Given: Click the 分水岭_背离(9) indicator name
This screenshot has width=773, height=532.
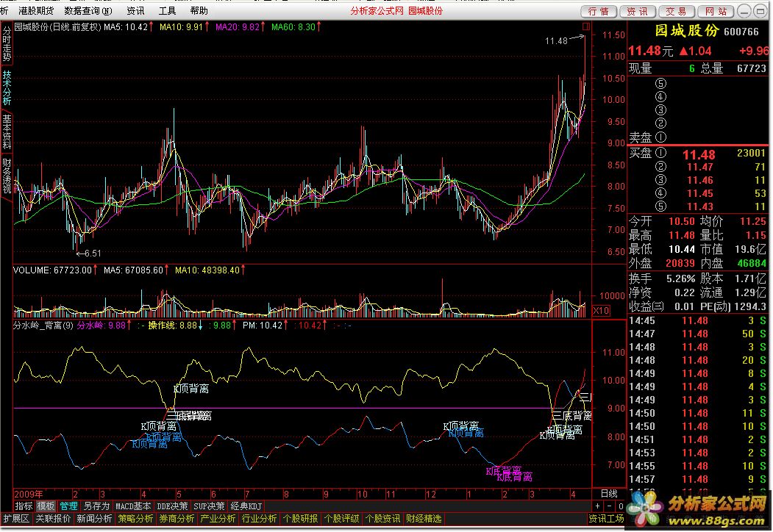Looking at the screenshot, I should 43,325.
